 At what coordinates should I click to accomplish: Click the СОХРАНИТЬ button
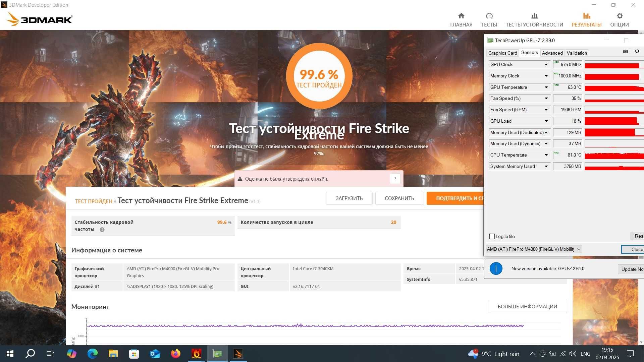pyautogui.click(x=399, y=198)
